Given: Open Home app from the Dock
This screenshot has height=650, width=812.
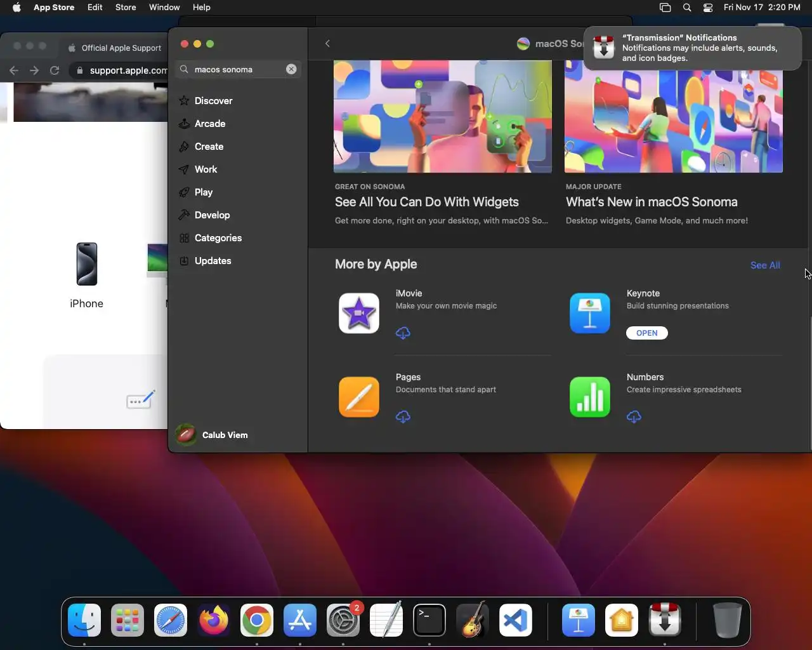Looking at the screenshot, I should click(x=622, y=620).
